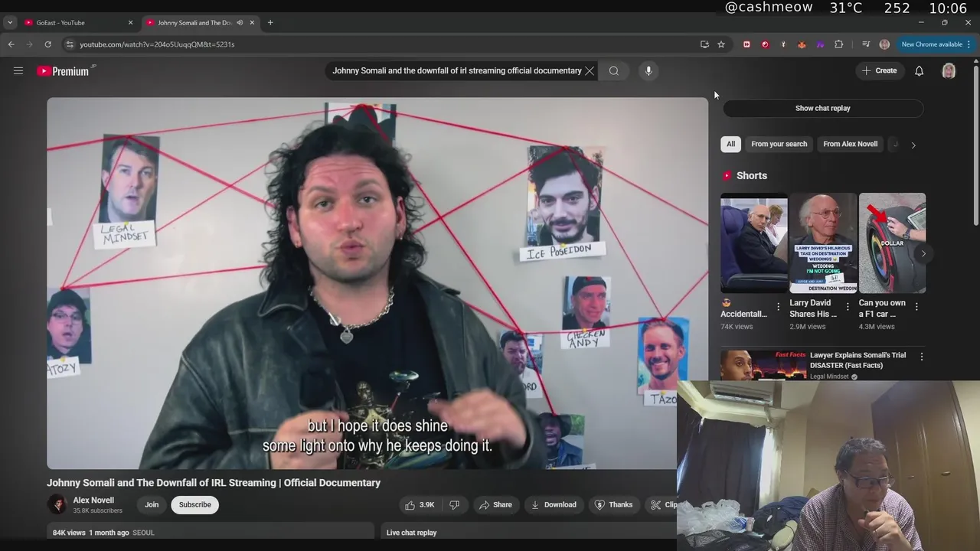Close the Johnny Somali tab
The width and height of the screenshot is (980, 551).
coord(252,23)
